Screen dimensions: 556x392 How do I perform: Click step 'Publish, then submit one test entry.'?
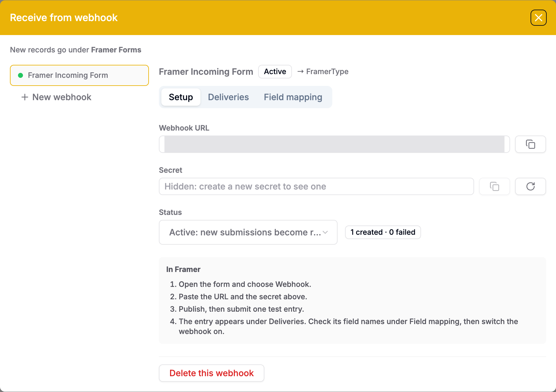tap(241, 309)
